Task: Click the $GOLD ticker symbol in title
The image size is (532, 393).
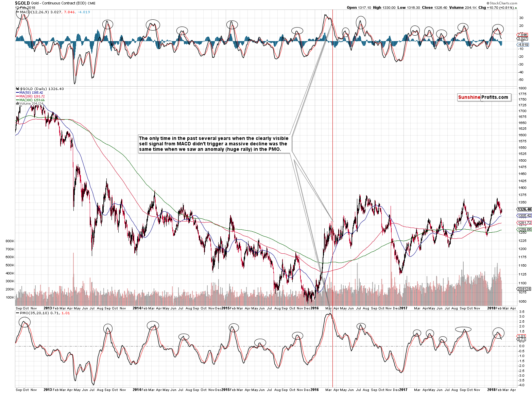Action: click(x=22, y=3)
